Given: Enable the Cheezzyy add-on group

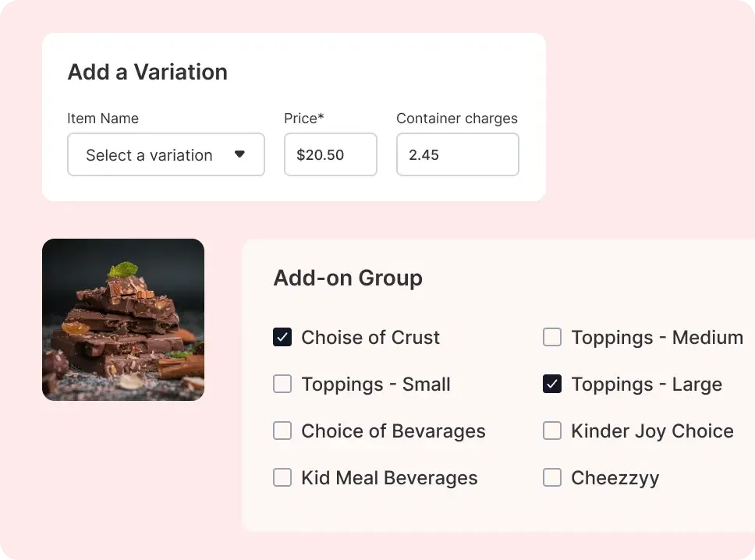Looking at the screenshot, I should pos(552,477).
